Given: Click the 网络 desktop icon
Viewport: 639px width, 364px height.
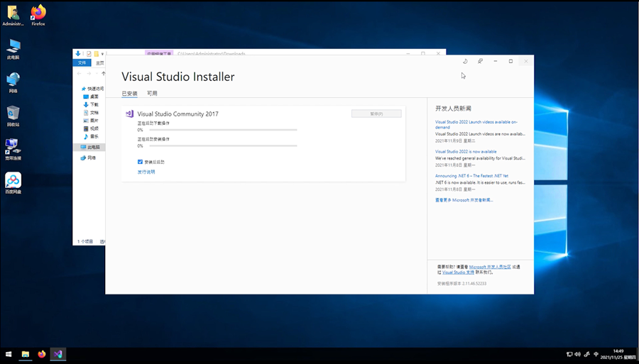Looking at the screenshot, I should click(13, 82).
